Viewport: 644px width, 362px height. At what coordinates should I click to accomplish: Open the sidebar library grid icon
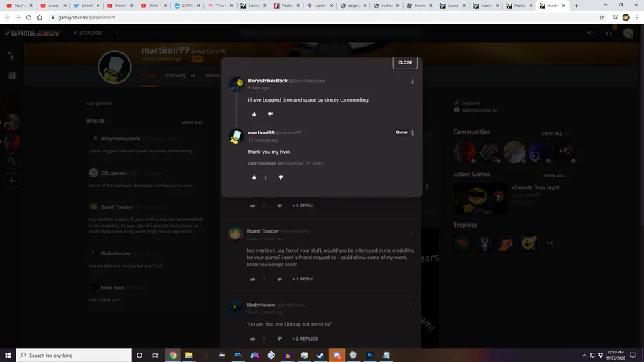[x=11, y=75]
